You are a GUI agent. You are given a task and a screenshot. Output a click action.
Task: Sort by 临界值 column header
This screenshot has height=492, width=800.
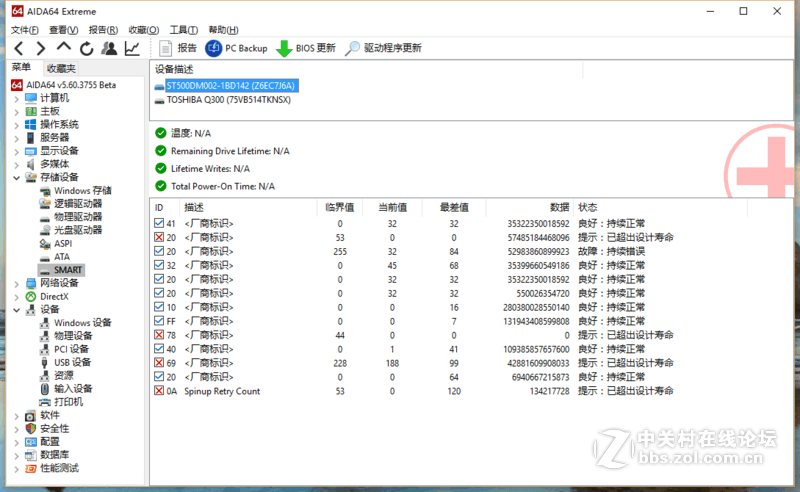(340, 207)
